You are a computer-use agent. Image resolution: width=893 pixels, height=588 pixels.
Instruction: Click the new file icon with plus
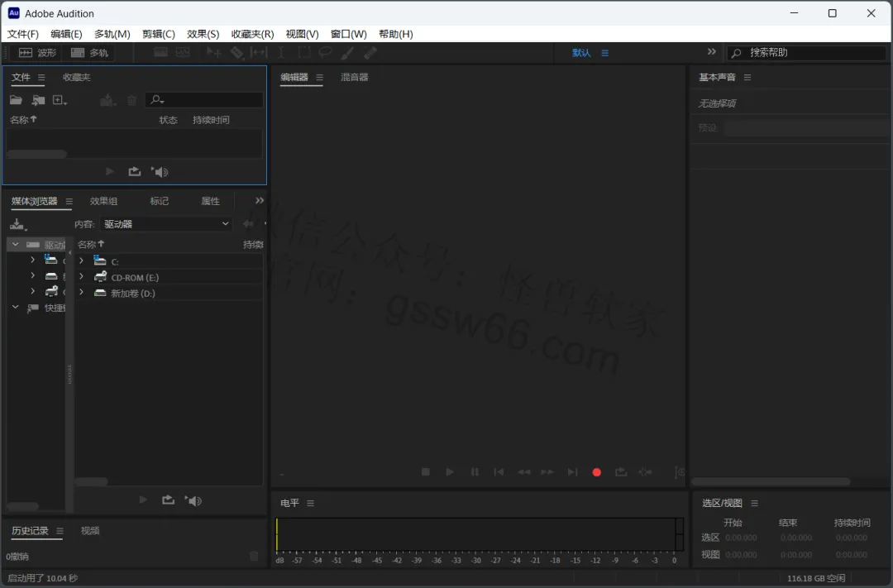60,100
